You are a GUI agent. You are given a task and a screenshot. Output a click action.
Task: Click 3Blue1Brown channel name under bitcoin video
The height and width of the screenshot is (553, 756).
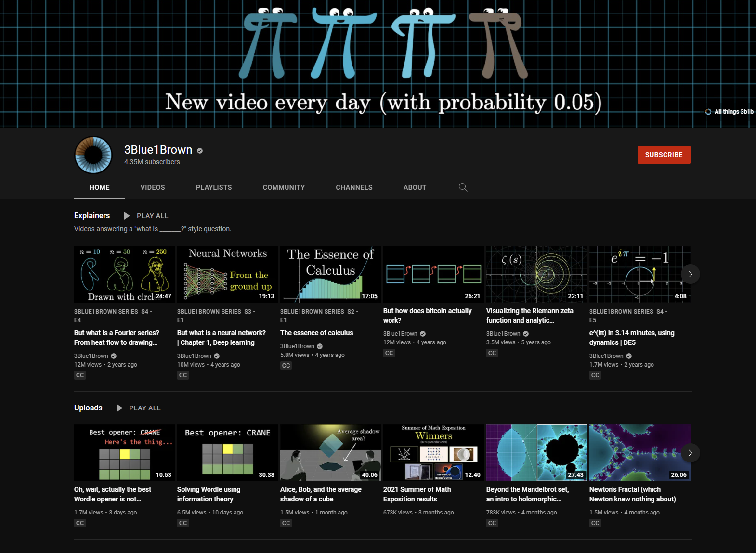(x=400, y=334)
